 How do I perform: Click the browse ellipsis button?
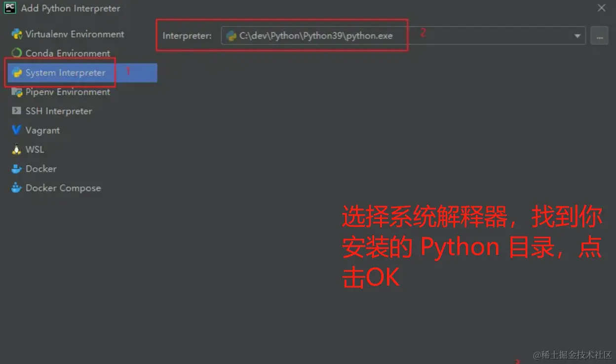coord(599,36)
